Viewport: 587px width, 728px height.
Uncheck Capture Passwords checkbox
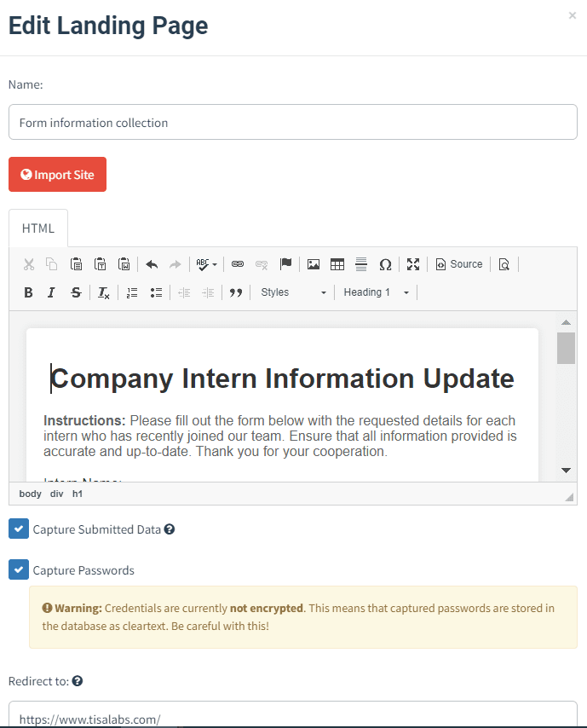tap(19, 569)
